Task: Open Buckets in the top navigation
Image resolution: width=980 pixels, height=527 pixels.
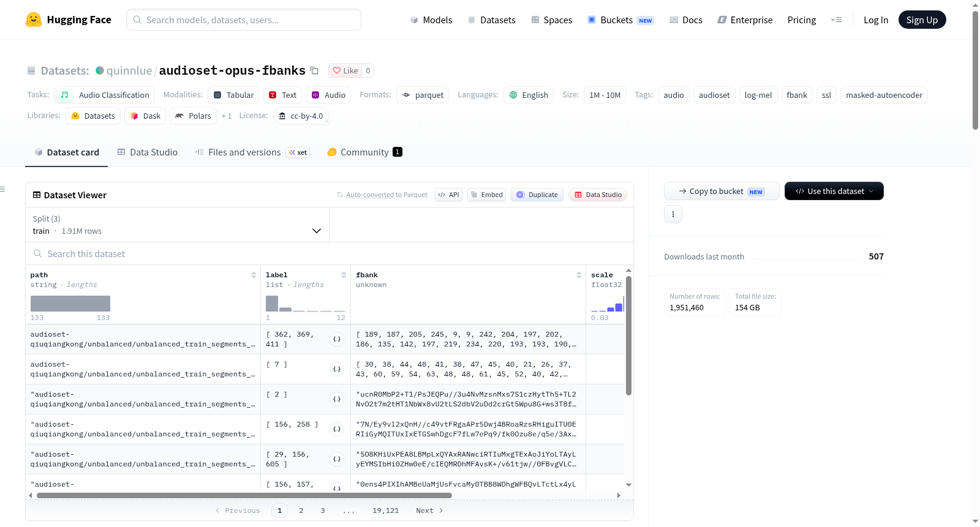Action: pos(620,20)
